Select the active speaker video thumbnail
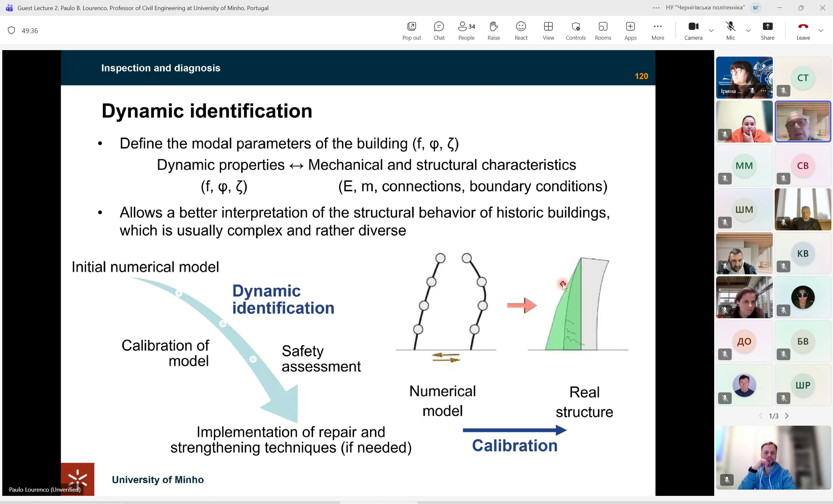The width and height of the screenshot is (833, 504). coord(803,122)
